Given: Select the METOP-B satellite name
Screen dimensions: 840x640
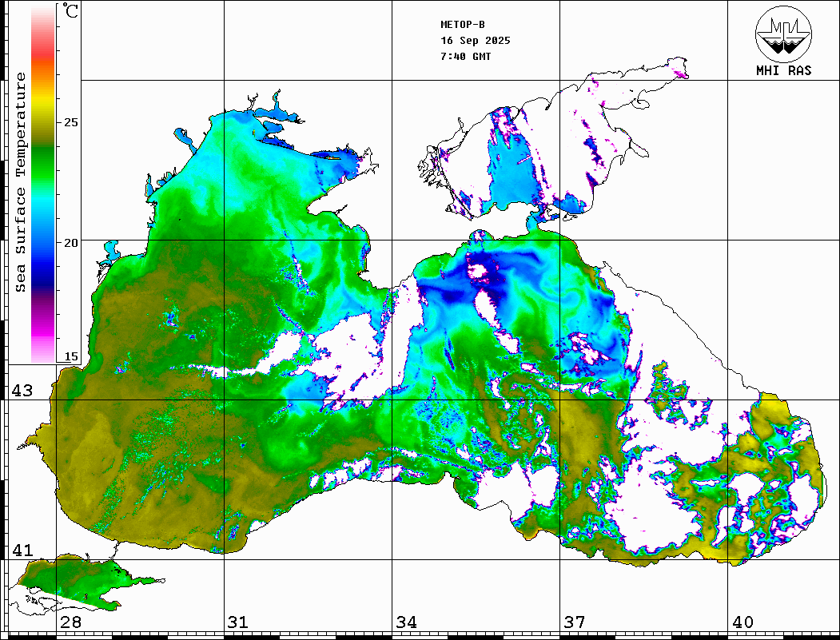Looking at the screenshot, I should point(462,25).
